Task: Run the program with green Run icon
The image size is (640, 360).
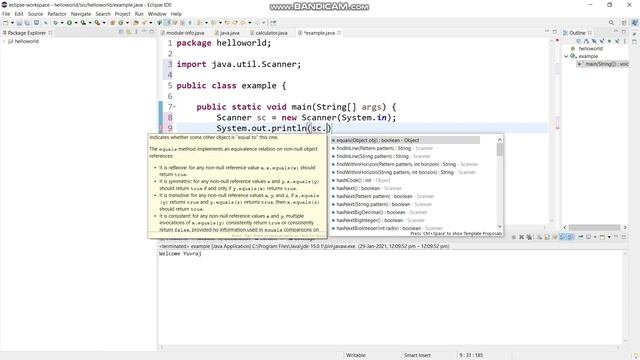Action: point(69,23)
